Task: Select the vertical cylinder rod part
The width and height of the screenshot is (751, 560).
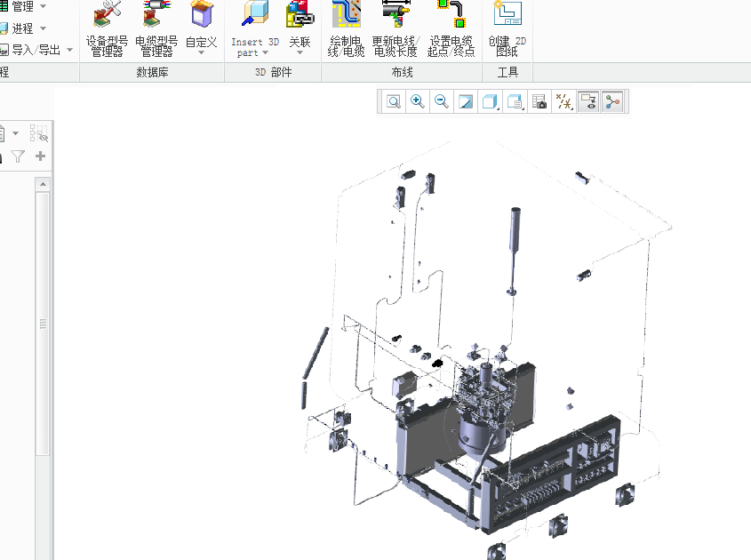Action: 515,229
